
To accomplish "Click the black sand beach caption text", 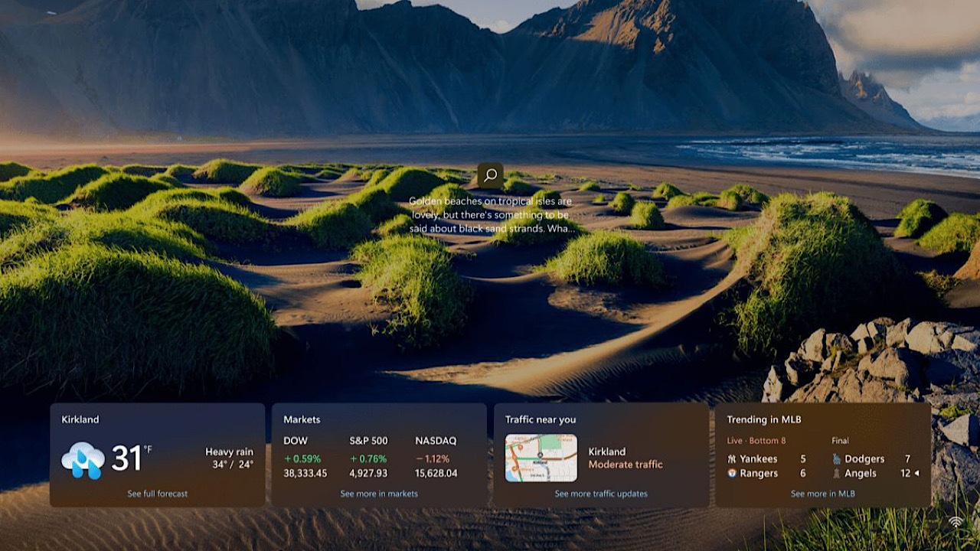I will click(x=491, y=215).
